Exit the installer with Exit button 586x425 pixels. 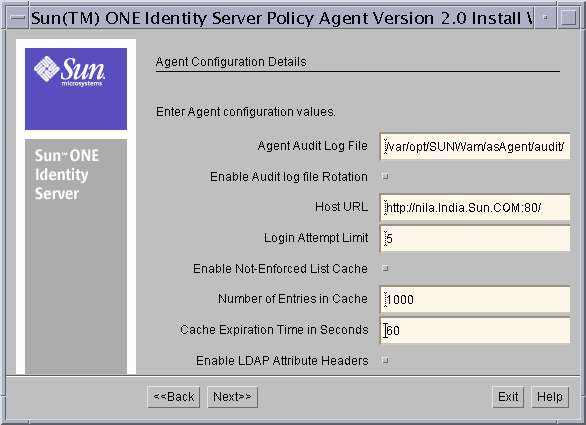pyautogui.click(x=508, y=397)
